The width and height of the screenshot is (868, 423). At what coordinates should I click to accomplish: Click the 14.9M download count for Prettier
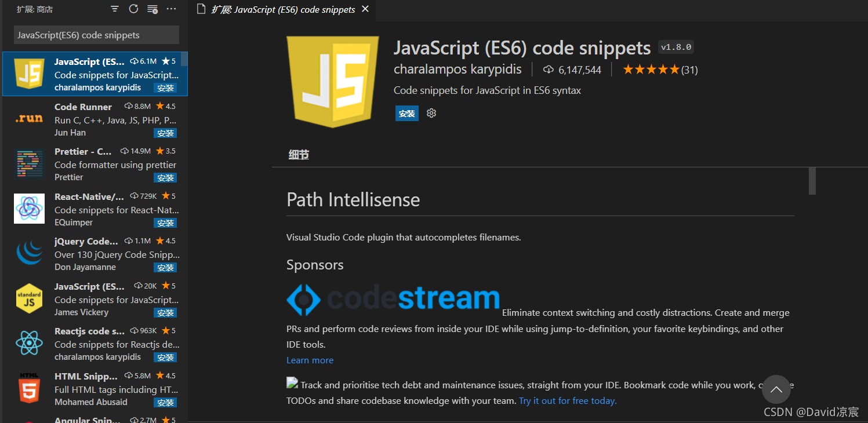136,151
